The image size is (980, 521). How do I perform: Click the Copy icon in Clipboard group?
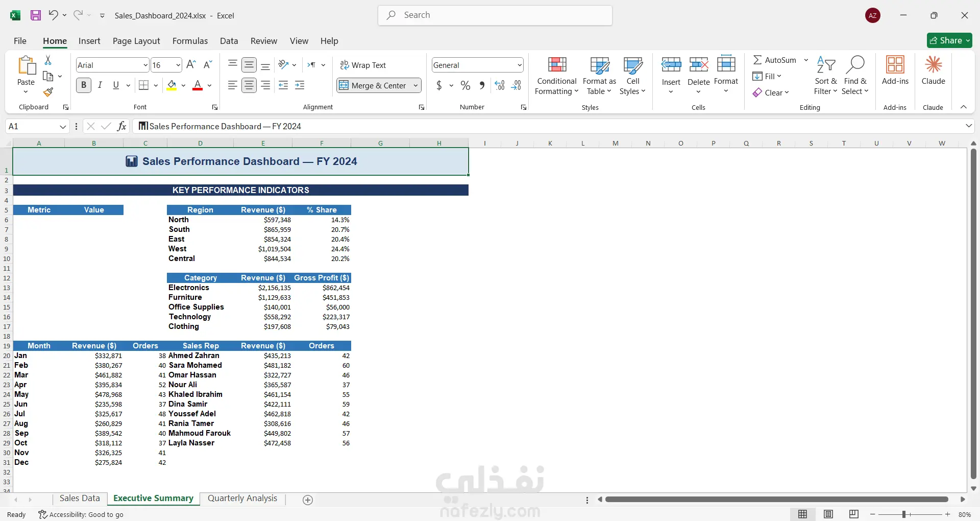click(48, 76)
